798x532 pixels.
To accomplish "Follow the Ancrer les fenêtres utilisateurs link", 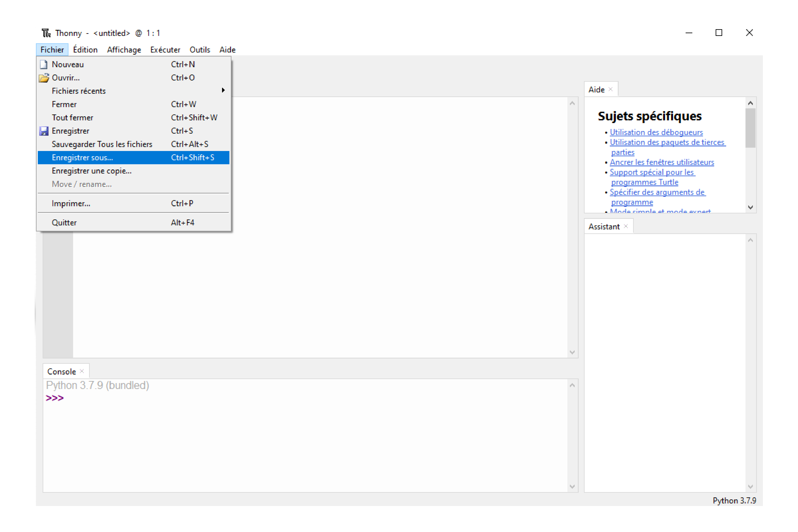I will [x=662, y=162].
